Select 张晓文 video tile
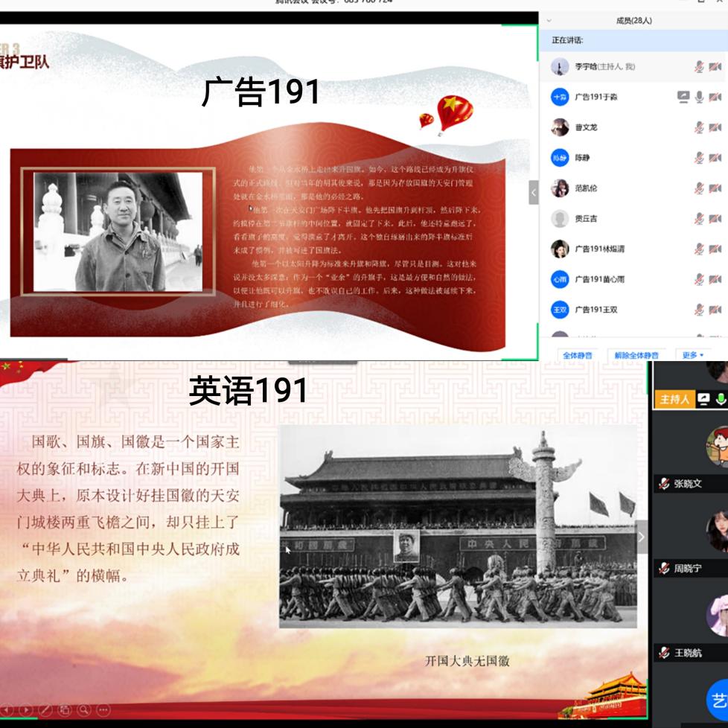 (x=690, y=462)
